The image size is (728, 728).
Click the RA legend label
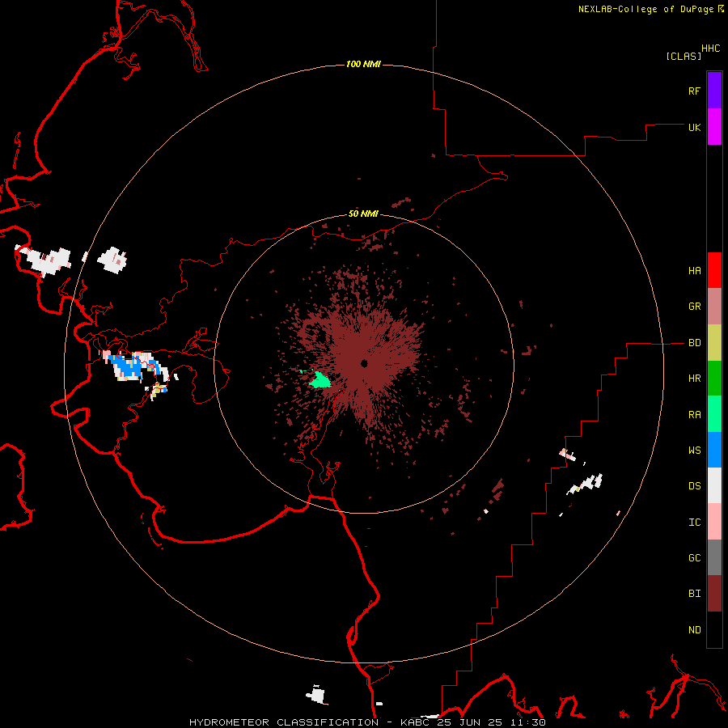click(x=694, y=415)
